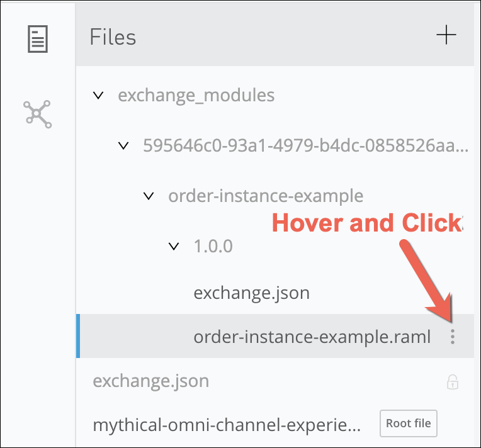Image resolution: width=481 pixels, height=448 pixels.
Task: Open the mythical-omni-channel-experience file
Action: point(227,425)
